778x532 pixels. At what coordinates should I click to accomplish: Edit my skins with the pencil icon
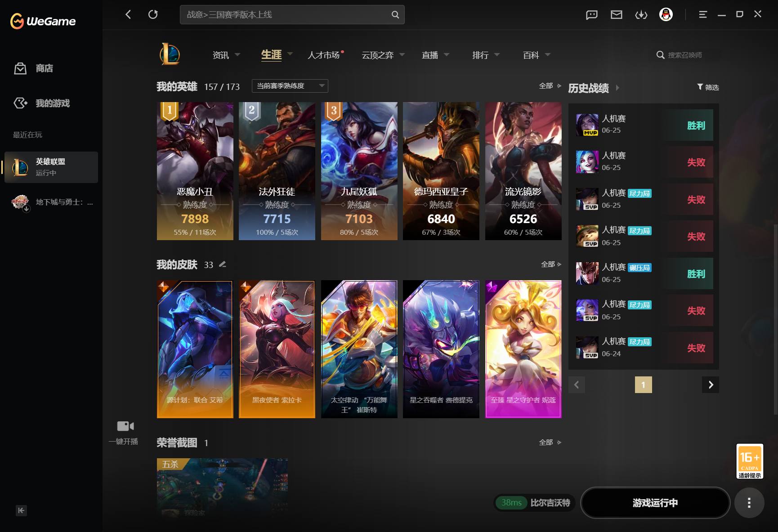tap(222, 264)
